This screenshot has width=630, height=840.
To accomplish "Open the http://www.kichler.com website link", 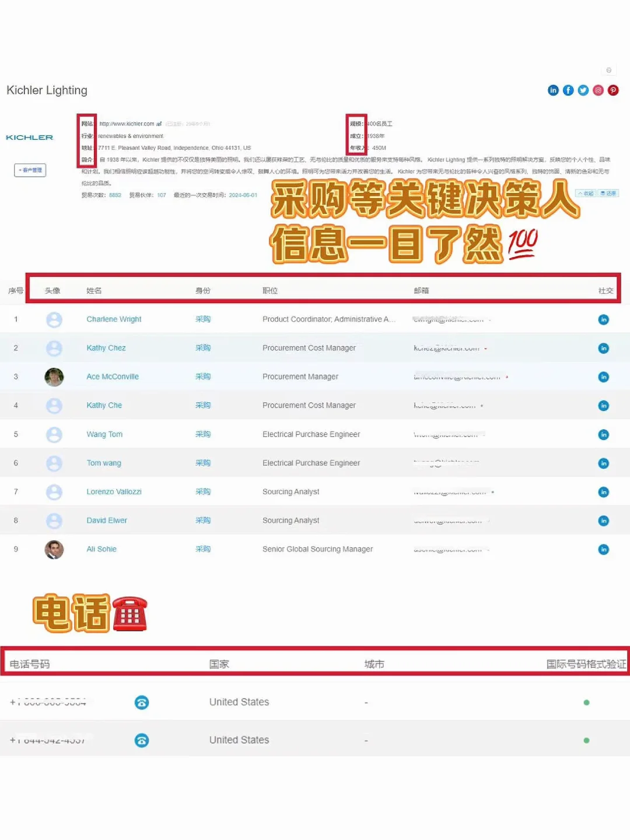I will click(127, 124).
